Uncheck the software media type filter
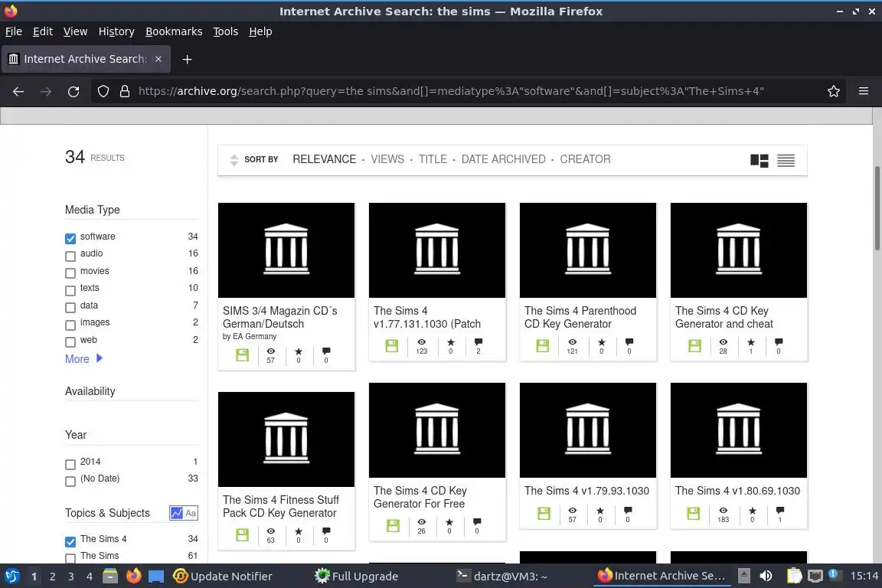 click(x=70, y=239)
